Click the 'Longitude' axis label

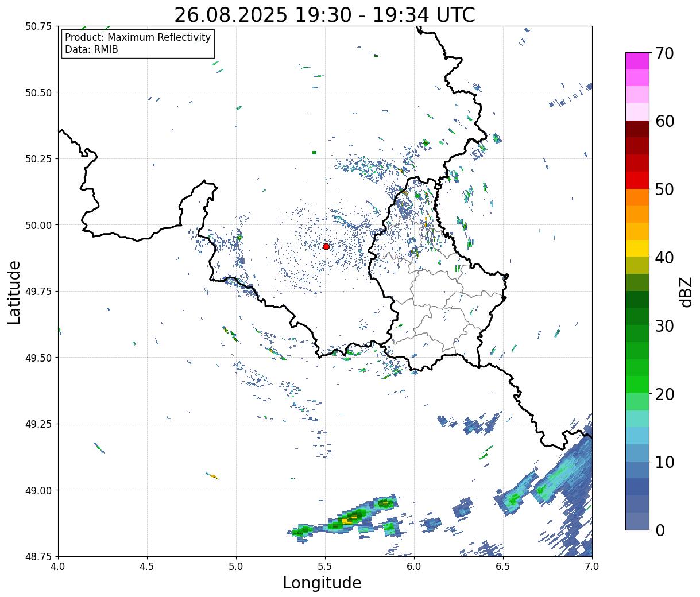click(322, 583)
